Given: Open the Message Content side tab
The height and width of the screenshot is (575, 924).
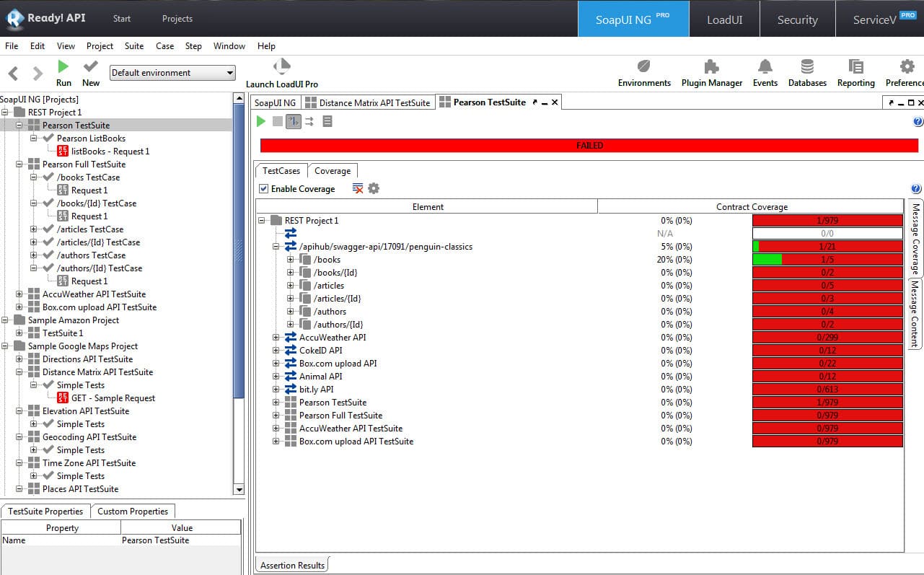Looking at the screenshot, I should pos(915,314).
